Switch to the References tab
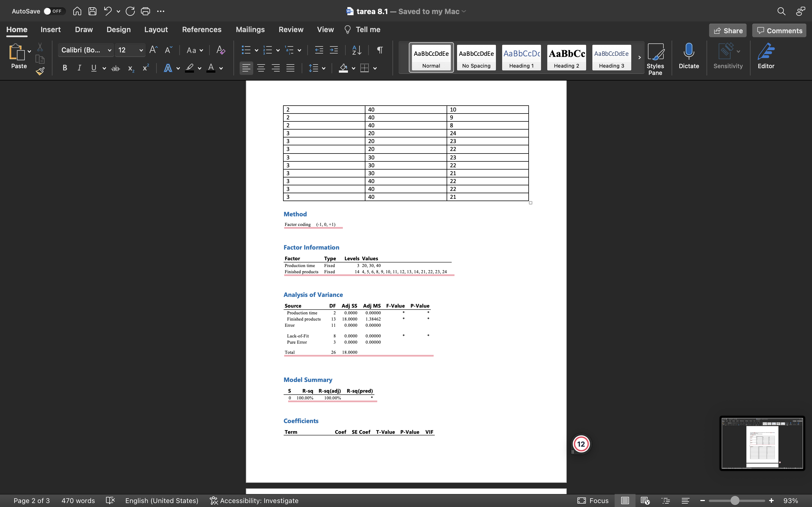 click(x=202, y=30)
